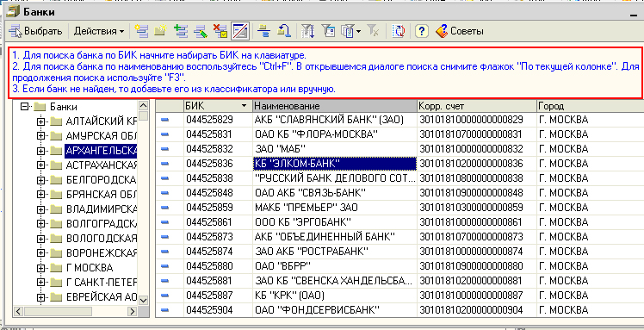Click row icon beside БИК 044525832

click(x=164, y=149)
